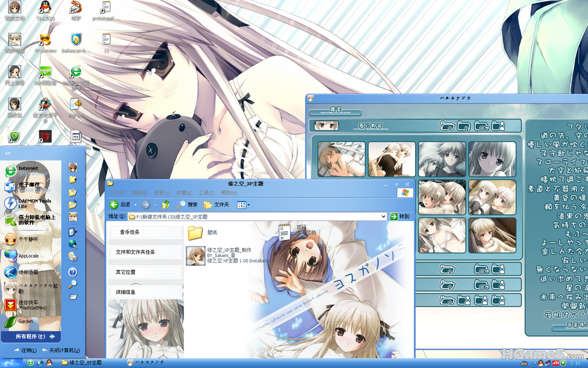The width and height of the screenshot is (588, 368).
Task: Launch DAEMON Tools Lite from the Start menu
Action: click(x=27, y=203)
